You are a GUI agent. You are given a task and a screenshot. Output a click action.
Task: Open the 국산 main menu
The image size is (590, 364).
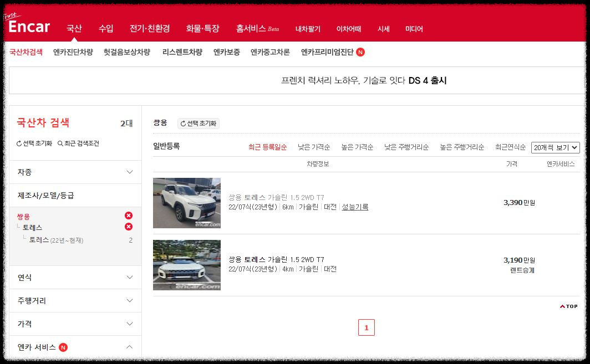(x=74, y=29)
